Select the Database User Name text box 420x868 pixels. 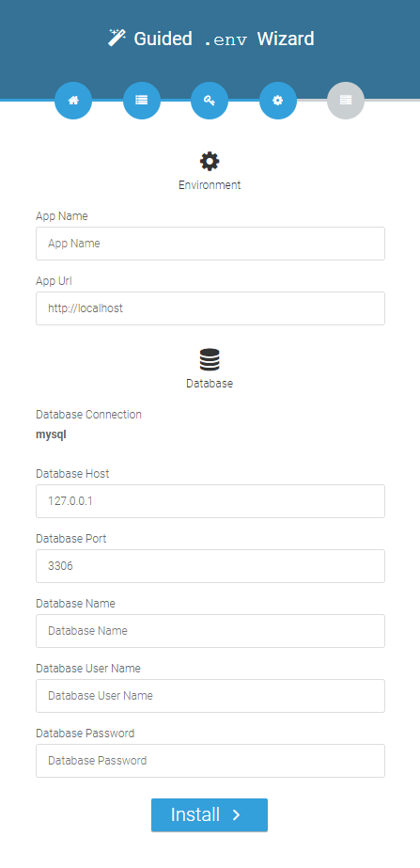(210, 696)
